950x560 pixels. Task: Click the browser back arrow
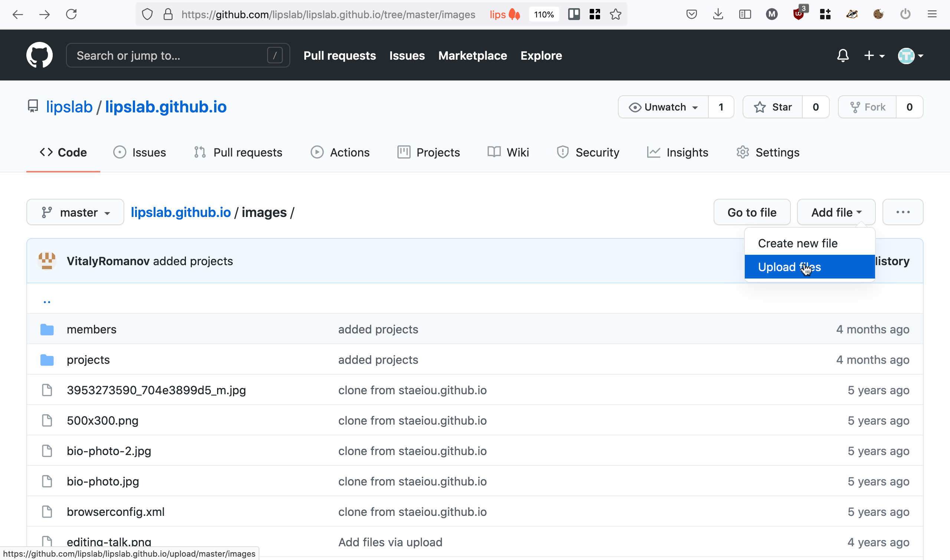tap(18, 15)
